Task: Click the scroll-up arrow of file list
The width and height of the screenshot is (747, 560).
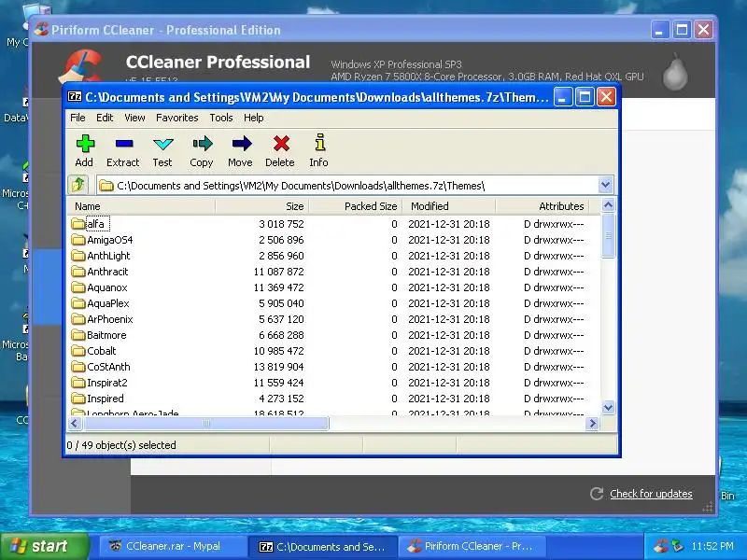Action: point(608,205)
